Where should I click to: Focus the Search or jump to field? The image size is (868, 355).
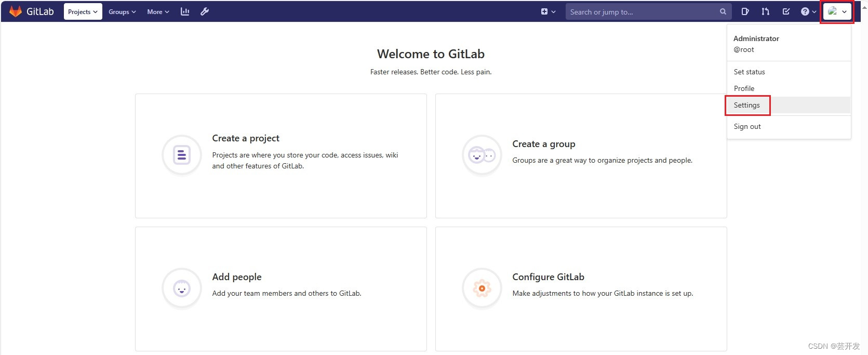pyautogui.click(x=648, y=11)
